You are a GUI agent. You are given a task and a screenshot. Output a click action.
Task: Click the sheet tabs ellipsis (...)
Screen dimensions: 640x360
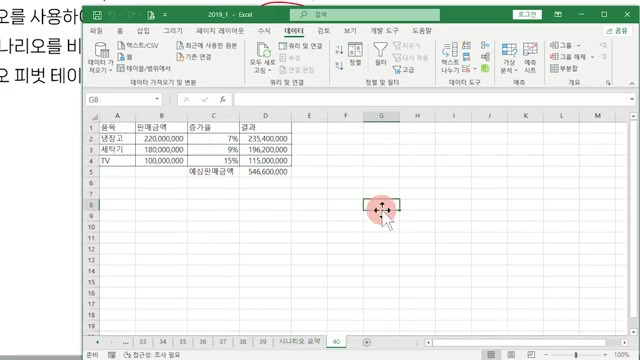(125, 342)
